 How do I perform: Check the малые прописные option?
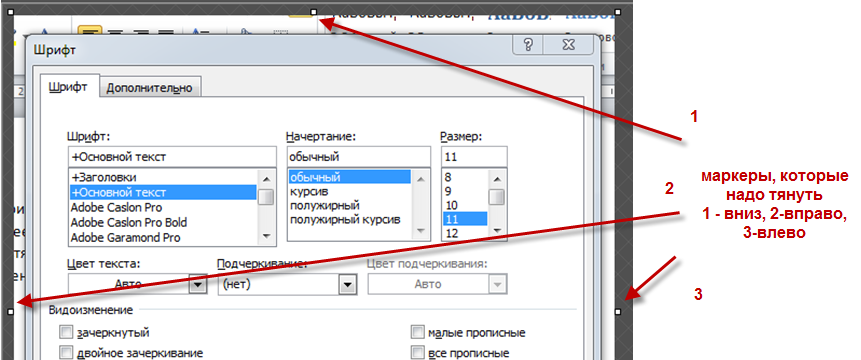tap(418, 333)
